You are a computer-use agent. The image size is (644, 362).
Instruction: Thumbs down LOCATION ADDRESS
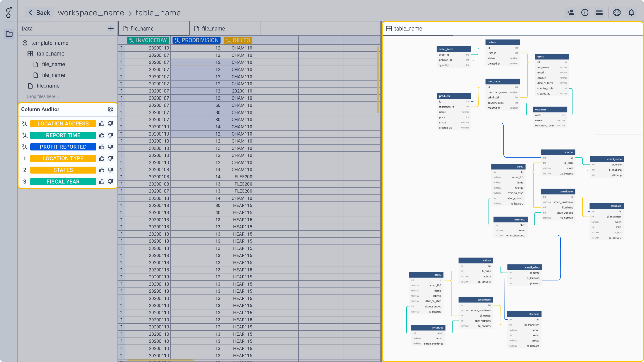[x=111, y=124]
